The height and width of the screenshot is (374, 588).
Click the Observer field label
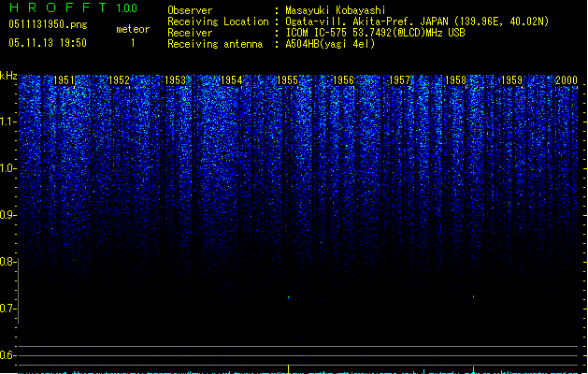(x=190, y=10)
